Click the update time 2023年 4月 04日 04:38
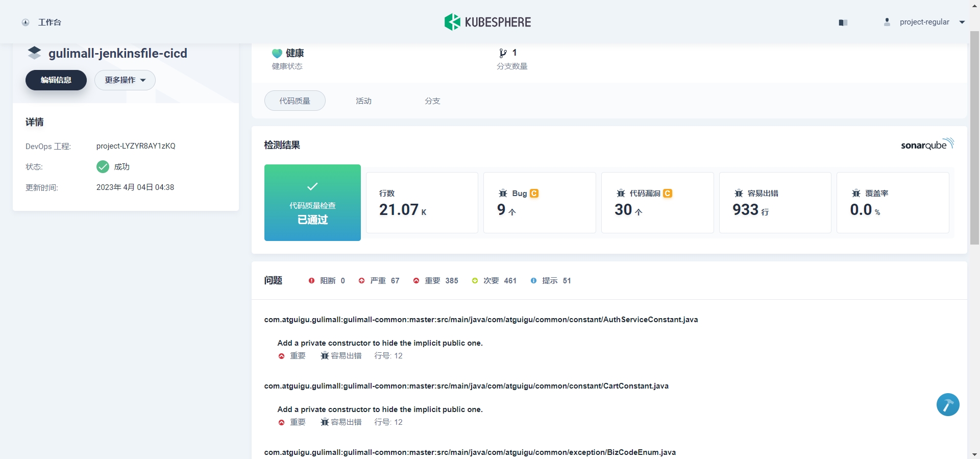 pos(135,187)
